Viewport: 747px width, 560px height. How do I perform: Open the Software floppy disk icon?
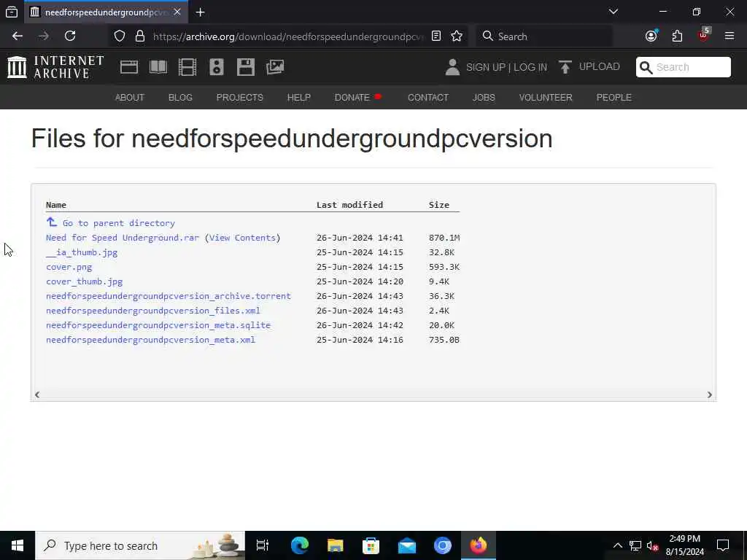click(x=245, y=67)
